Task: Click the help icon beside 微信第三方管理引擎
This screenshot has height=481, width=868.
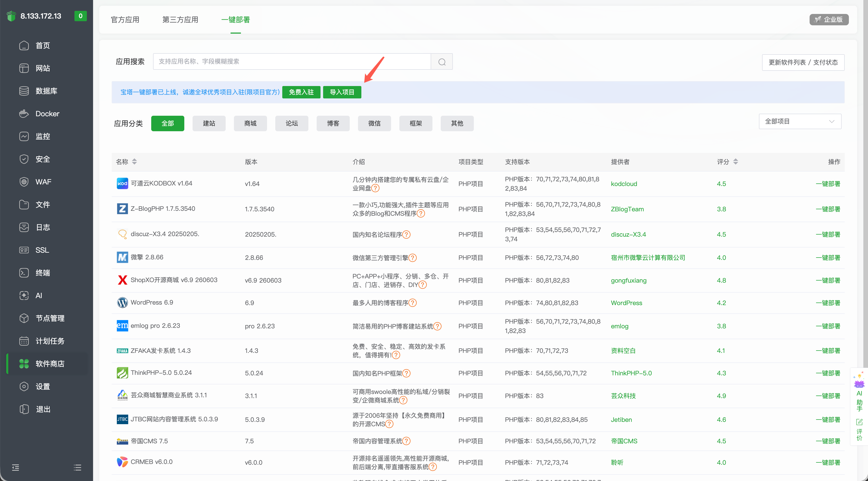Action: coord(413,258)
